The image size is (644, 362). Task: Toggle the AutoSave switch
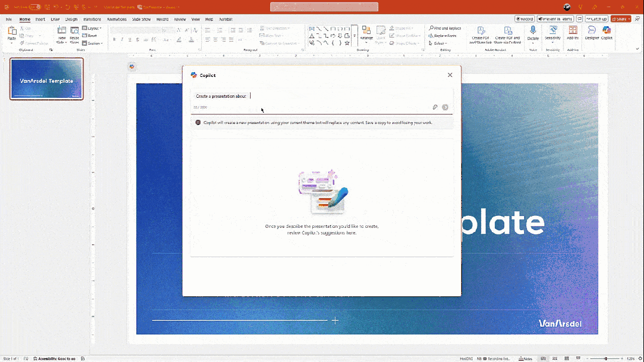[x=35, y=7]
